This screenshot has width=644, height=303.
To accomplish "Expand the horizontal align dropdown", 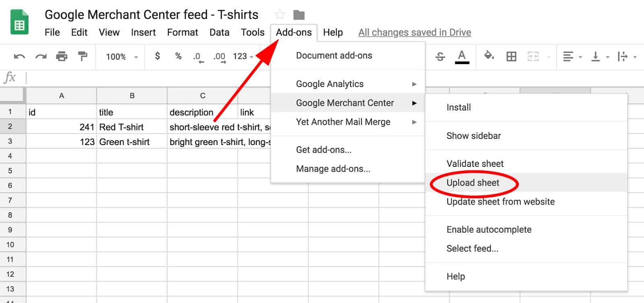I will (572, 57).
